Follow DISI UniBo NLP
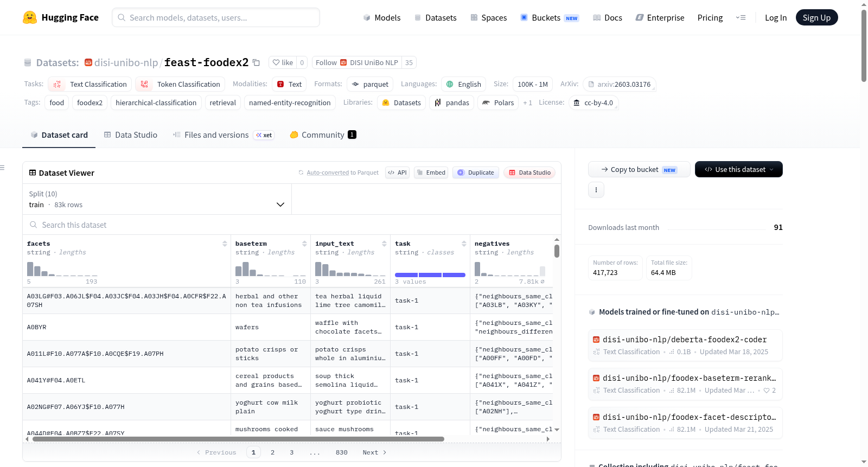868x467 pixels. tap(358, 62)
